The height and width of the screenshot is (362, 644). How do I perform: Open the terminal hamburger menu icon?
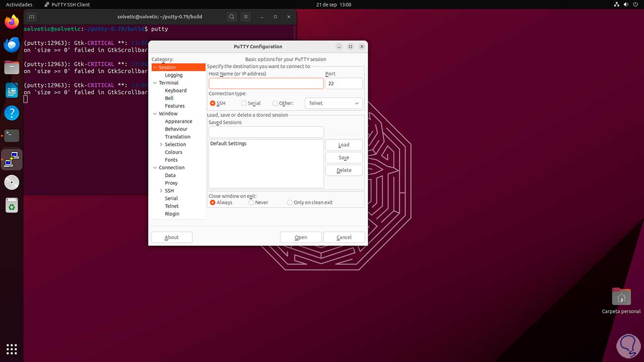(245, 16)
